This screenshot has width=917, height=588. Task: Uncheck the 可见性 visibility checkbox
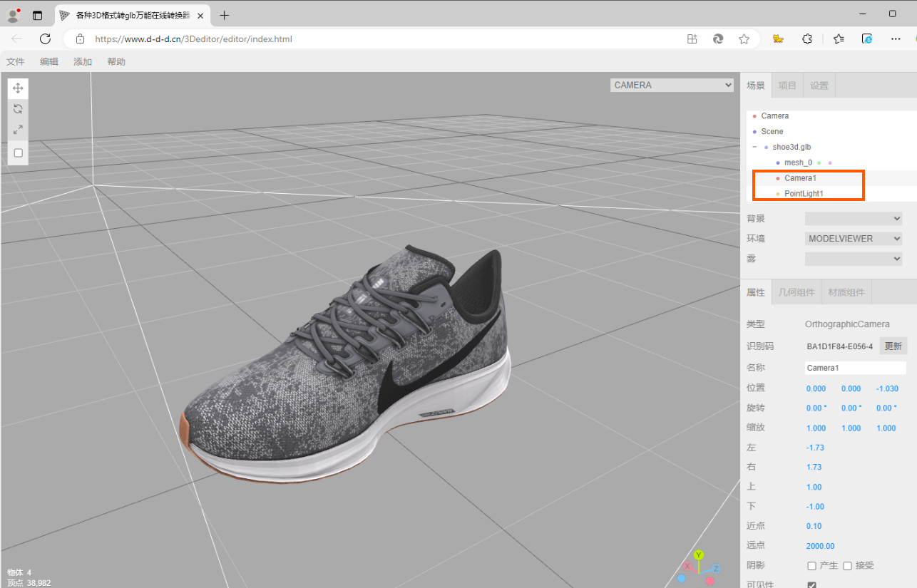(811, 585)
